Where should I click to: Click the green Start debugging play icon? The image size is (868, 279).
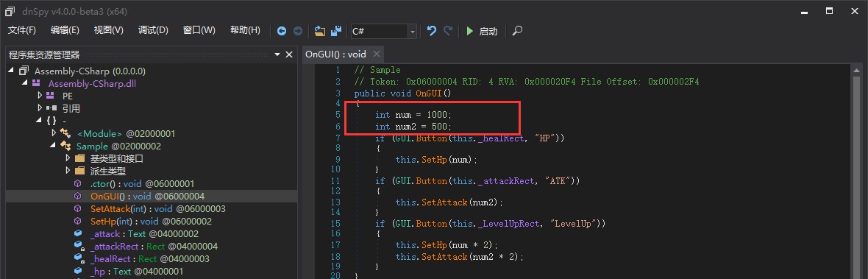click(x=470, y=32)
